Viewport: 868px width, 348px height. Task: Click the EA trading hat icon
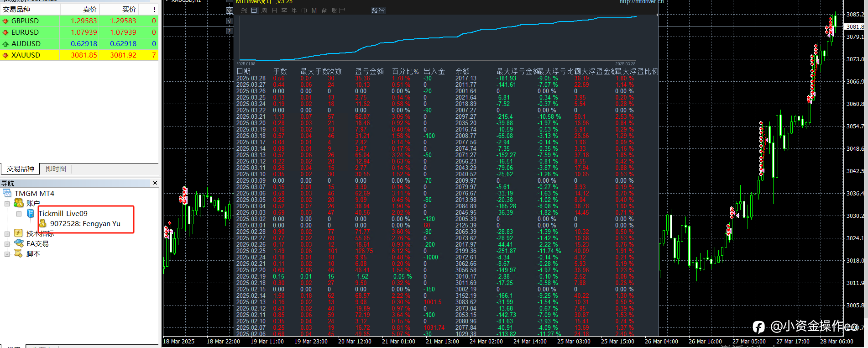coord(19,243)
